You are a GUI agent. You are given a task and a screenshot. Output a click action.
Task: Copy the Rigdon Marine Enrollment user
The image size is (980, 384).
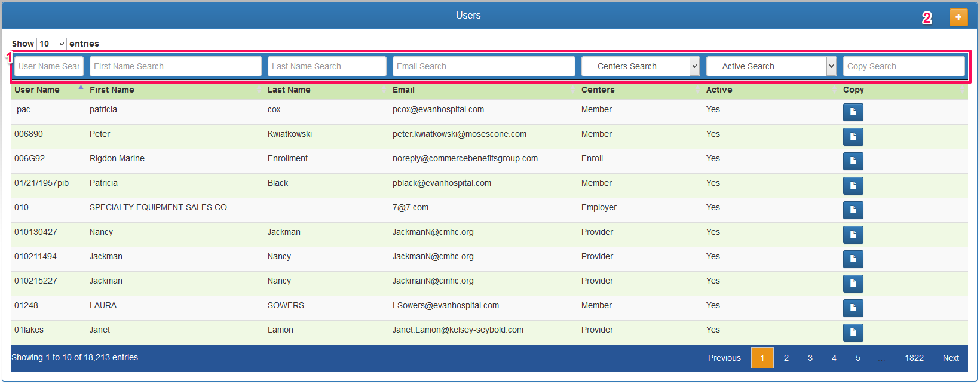pos(853,161)
